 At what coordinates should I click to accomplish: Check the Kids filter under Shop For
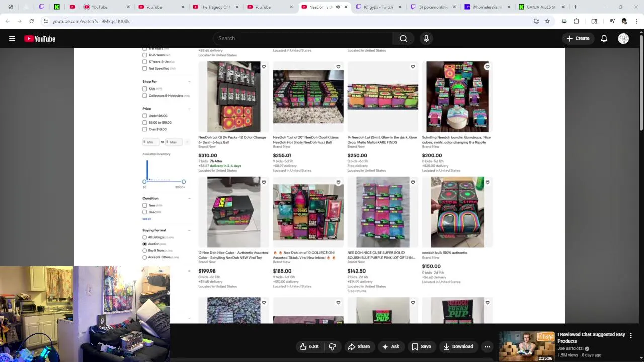pyautogui.click(x=145, y=89)
